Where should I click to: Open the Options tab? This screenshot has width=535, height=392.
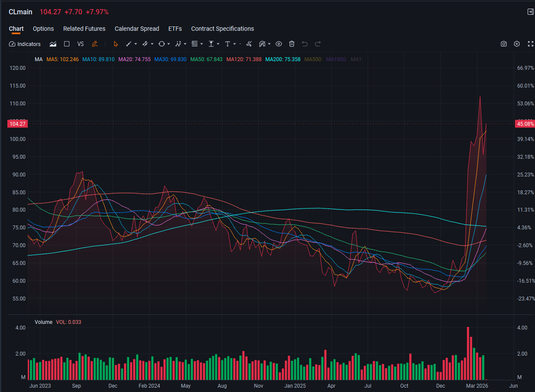click(43, 29)
